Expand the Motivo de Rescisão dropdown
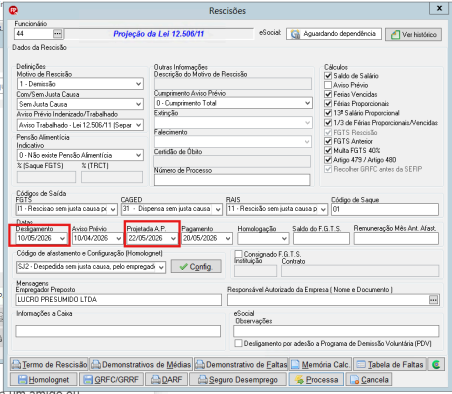Image resolution: width=452 pixels, height=394 pixels. click(138, 84)
